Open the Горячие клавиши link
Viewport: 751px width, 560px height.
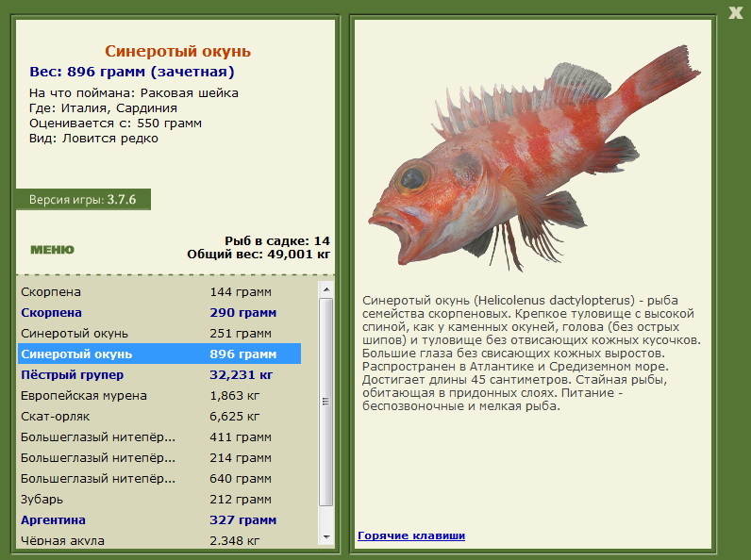click(x=411, y=535)
